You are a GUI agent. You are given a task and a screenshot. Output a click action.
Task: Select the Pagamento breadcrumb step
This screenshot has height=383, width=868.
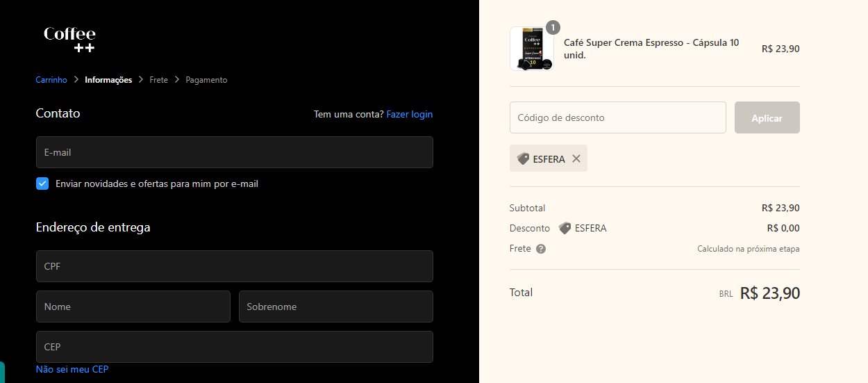206,80
